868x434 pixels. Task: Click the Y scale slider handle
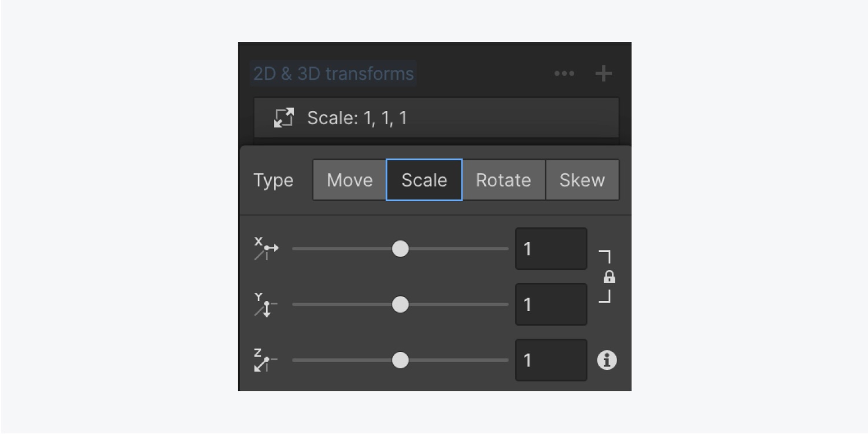pos(400,305)
